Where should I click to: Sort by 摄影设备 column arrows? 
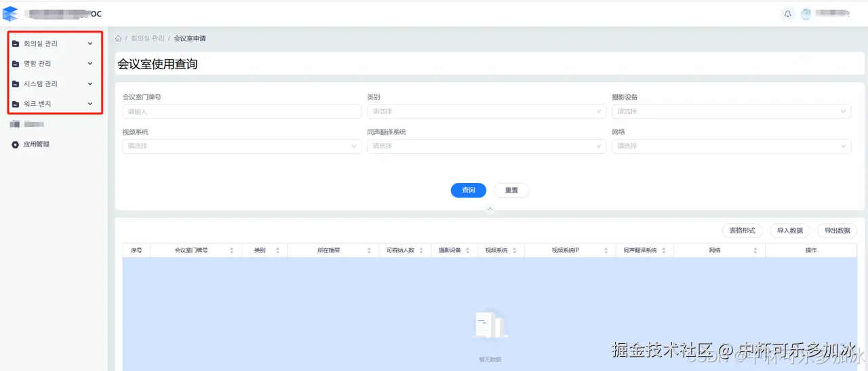[468, 250]
